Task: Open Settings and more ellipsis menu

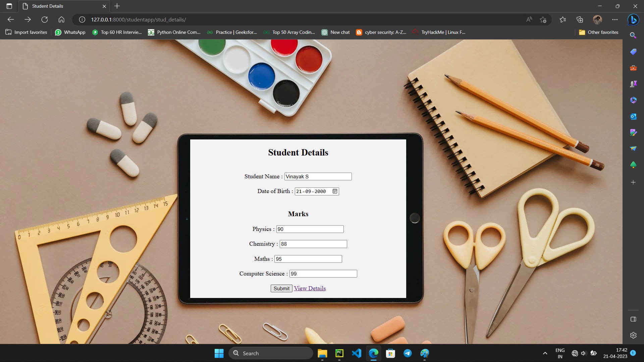Action: point(614,20)
